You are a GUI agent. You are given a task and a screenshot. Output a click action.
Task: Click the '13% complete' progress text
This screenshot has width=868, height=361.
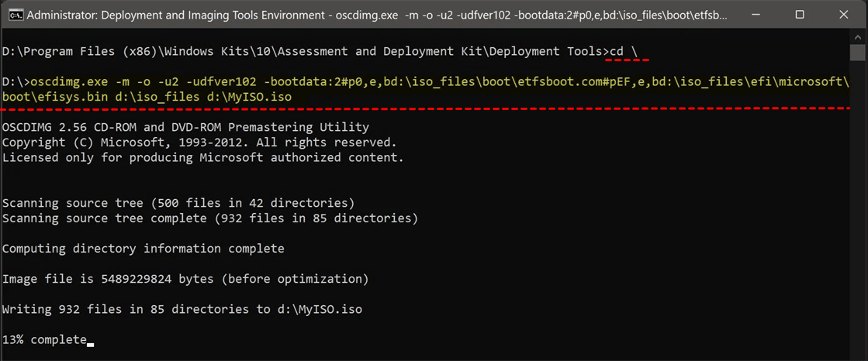44,340
